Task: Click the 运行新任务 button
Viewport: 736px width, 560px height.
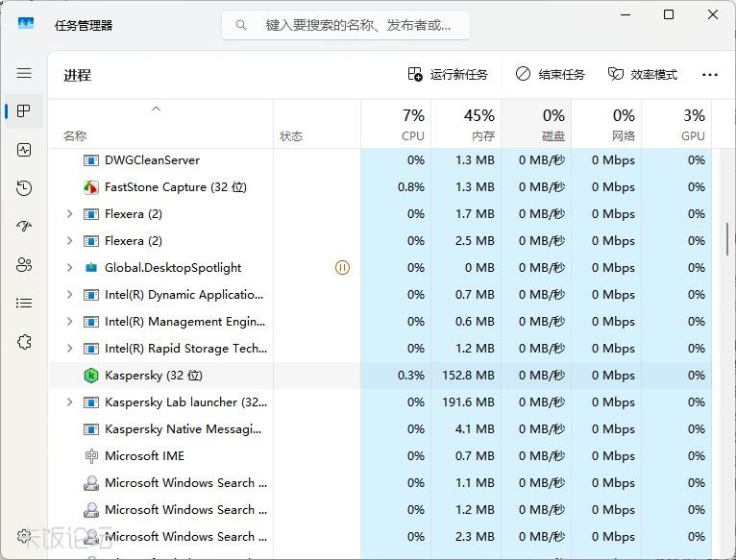Action: pos(448,75)
